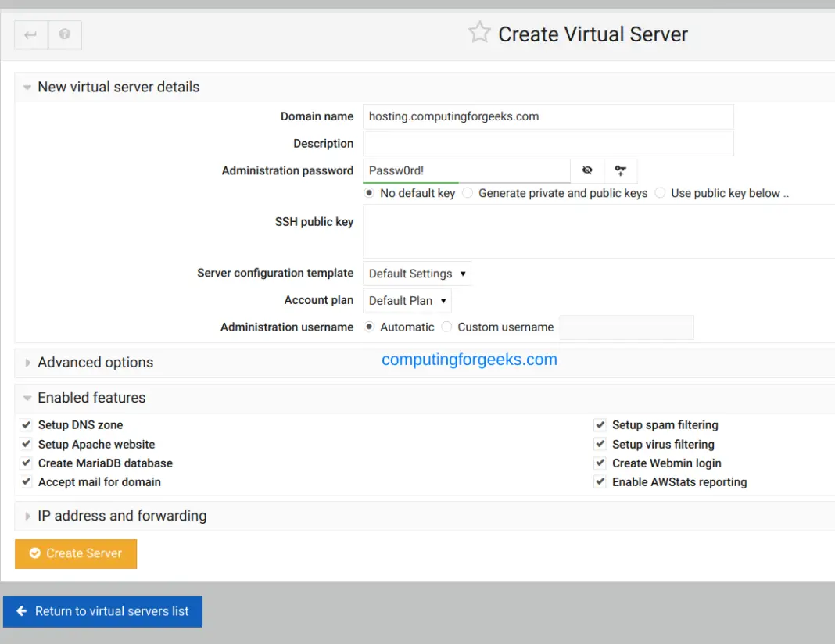Viewport: 835px width, 644px height.
Task: Click inside the Description field
Action: (x=547, y=143)
